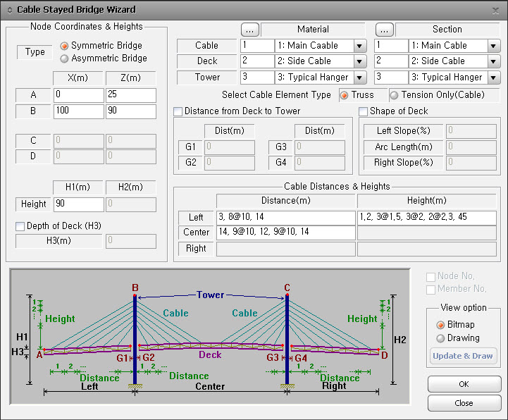Open the Section browse (...) button
The height and width of the screenshot is (420, 508).
[x=384, y=30]
